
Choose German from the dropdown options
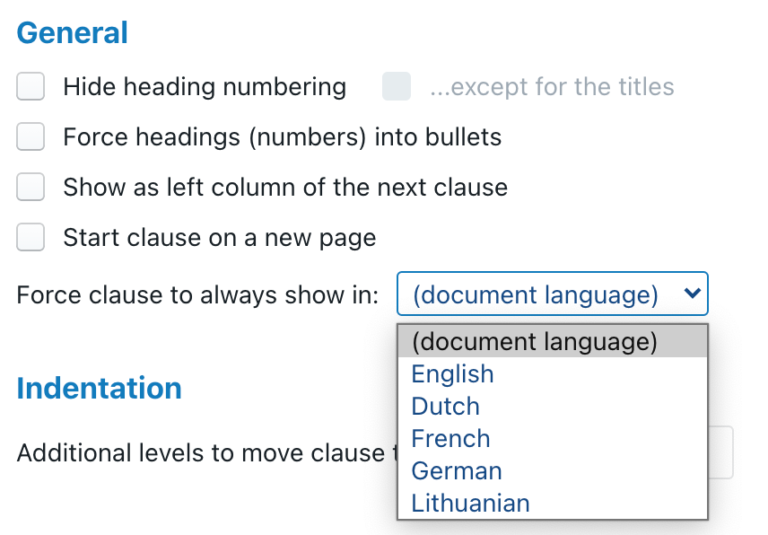coord(457,470)
